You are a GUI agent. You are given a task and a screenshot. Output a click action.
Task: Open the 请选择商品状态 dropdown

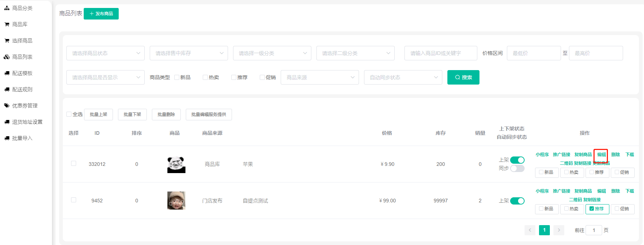click(x=105, y=53)
